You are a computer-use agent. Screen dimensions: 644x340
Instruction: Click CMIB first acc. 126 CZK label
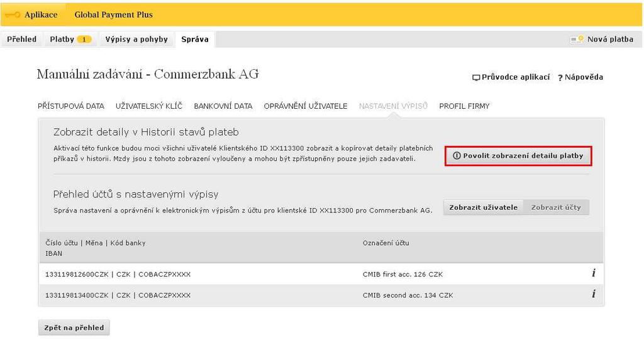point(402,274)
